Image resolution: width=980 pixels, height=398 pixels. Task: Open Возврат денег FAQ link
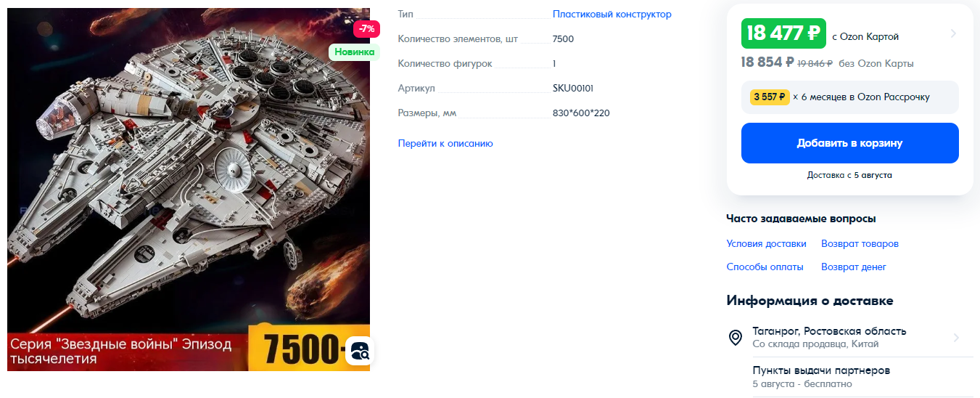coord(854,267)
